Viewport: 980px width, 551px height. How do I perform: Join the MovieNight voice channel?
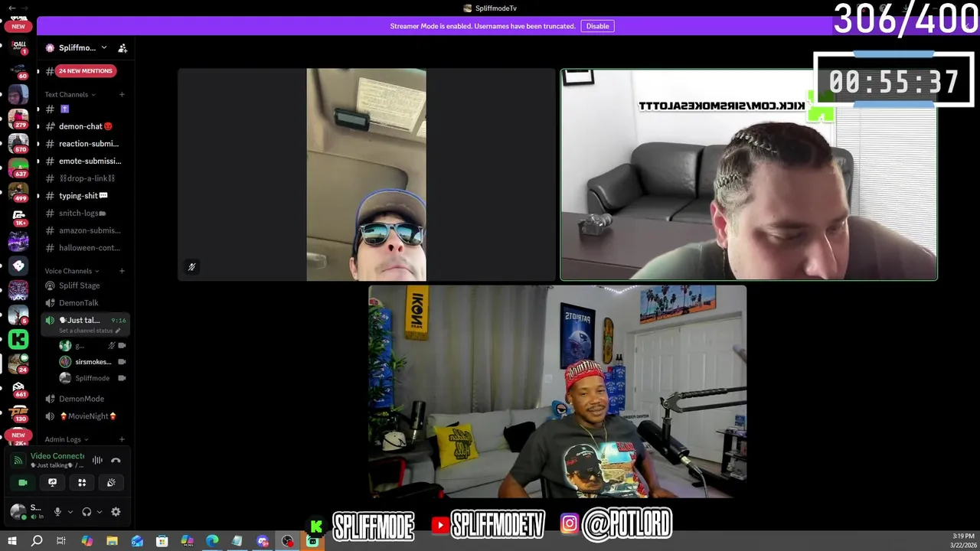pos(85,416)
